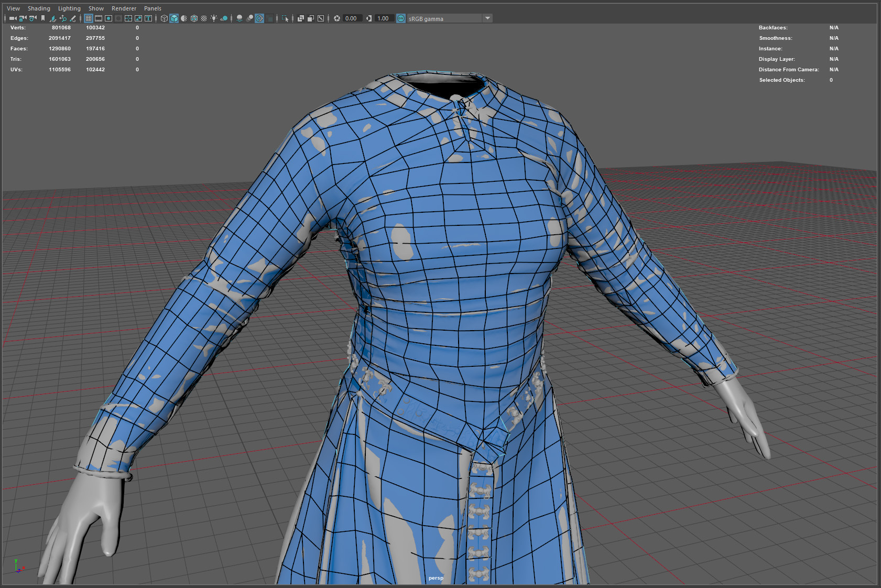Screen dimensions: 881x588
Task: Toggle the viewport Grid display
Action: 89,18
